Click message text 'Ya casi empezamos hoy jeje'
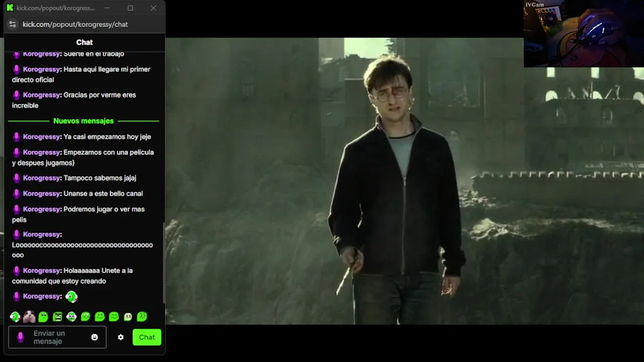Image resolution: width=644 pixels, height=362 pixels. tap(107, 137)
